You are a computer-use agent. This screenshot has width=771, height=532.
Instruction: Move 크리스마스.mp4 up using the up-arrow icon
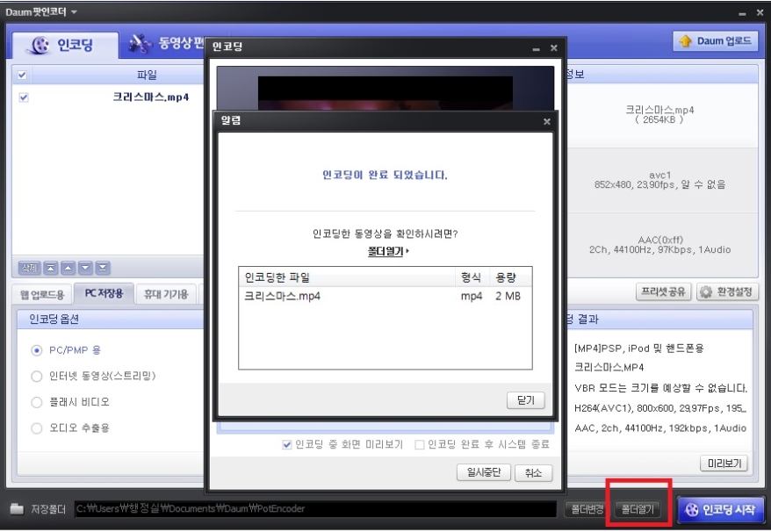point(67,267)
